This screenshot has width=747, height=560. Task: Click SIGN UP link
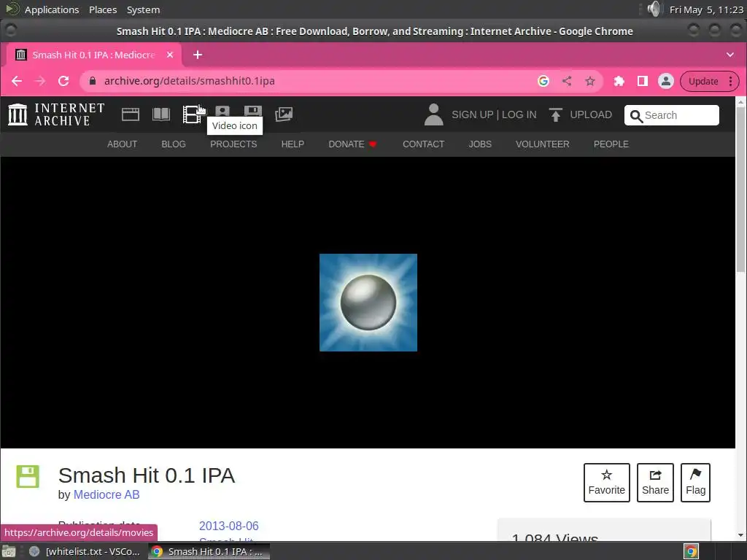click(x=472, y=114)
